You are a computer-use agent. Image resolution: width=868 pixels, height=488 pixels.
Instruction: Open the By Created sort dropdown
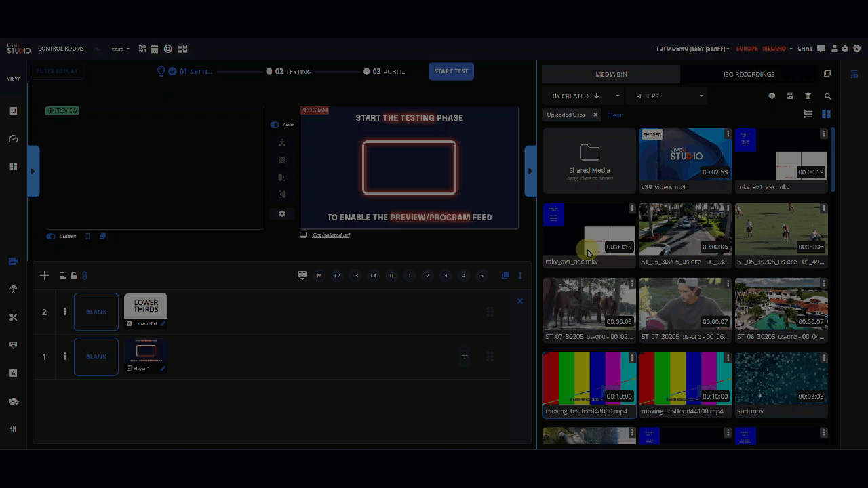click(583, 96)
